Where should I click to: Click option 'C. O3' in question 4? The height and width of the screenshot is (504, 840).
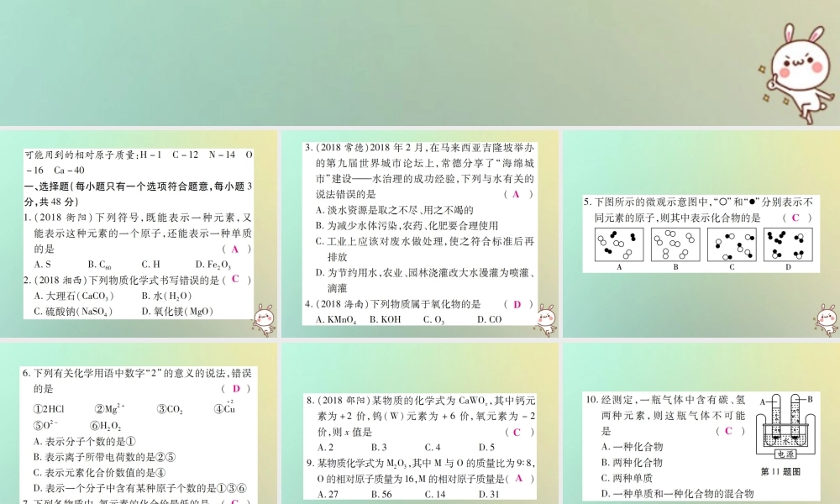pyautogui.click(x=434, y=320)
